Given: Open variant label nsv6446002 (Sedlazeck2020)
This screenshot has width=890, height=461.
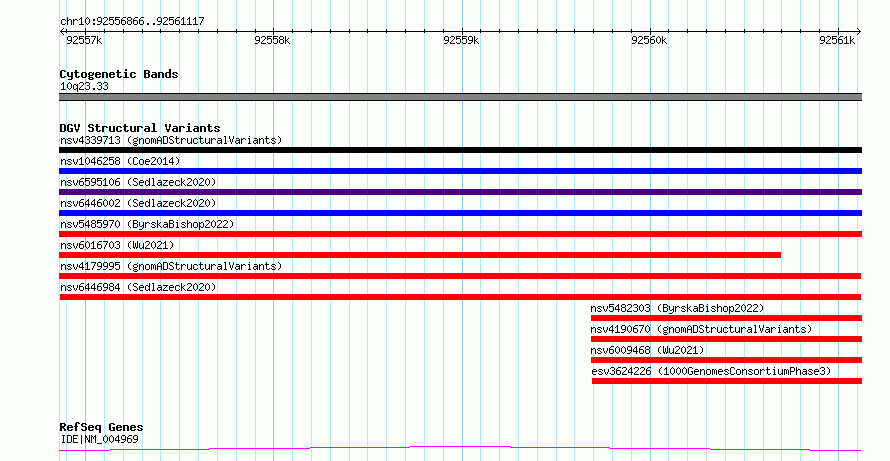Looking at the screenshot, I should click(x=138, y=203).
